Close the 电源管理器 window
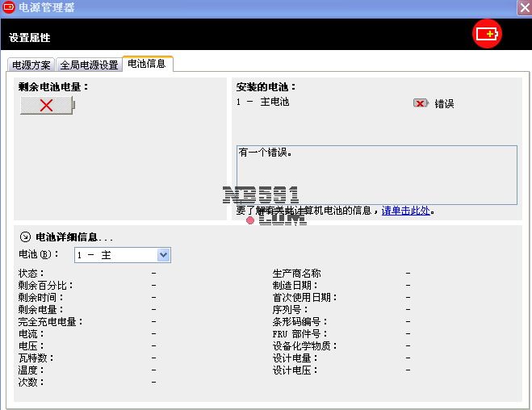Image resolution: width=532 pixels, height=410 pixels. coord(524,8)
